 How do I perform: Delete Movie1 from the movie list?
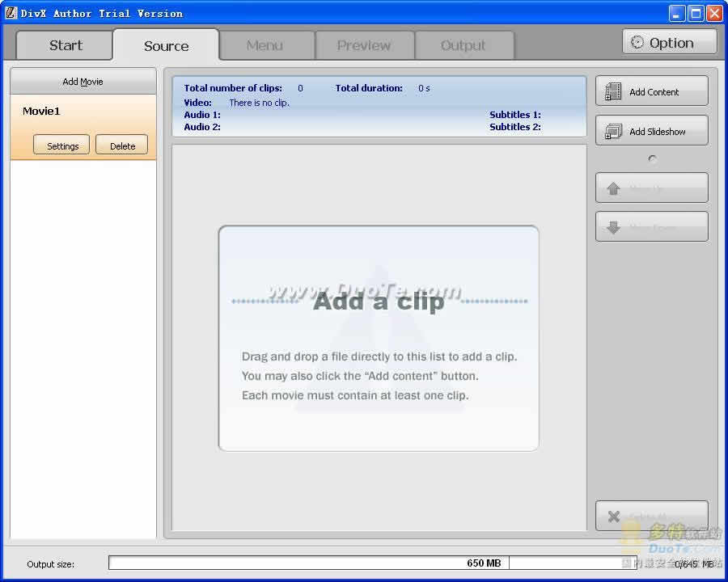(x=122, y=145)
